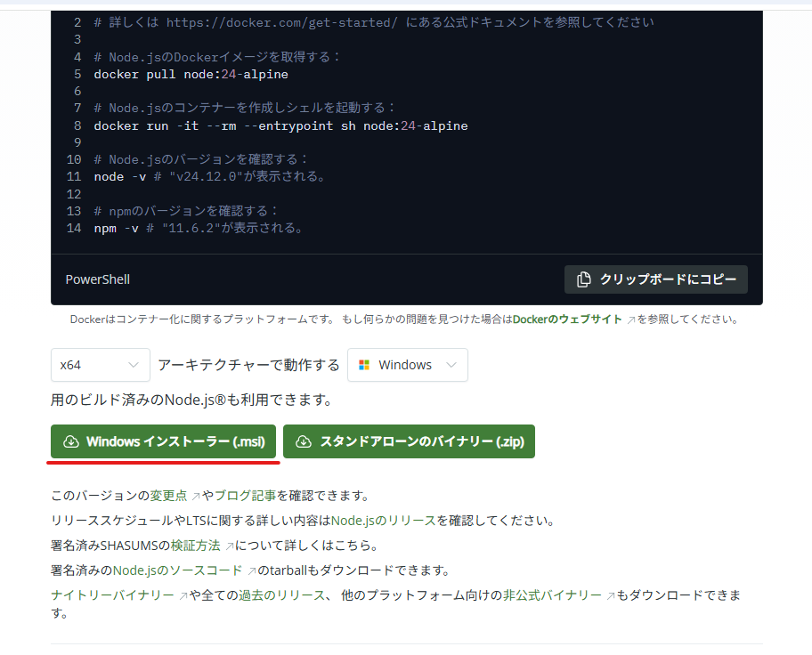Click external arrow icon beside ナイトリーバイナリー

tap(183, 595)
